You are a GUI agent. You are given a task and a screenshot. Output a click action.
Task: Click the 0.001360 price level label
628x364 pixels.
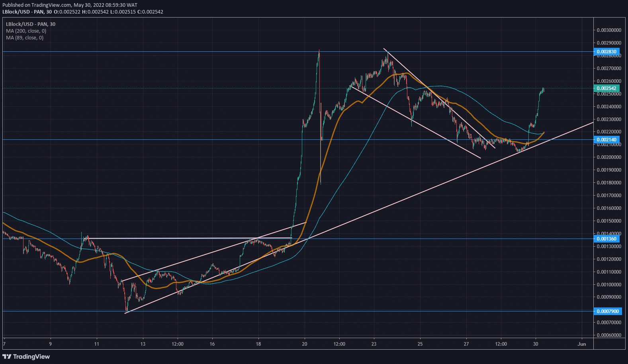click(606, 239)
